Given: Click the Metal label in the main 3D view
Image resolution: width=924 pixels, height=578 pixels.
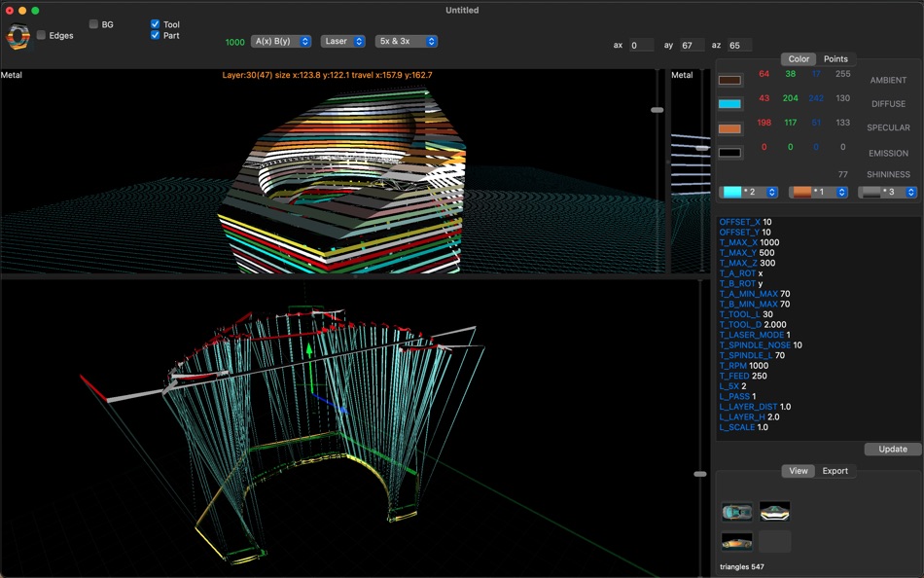Looking at the screenshot, I should pyautogui.click(x=12, y=76).
